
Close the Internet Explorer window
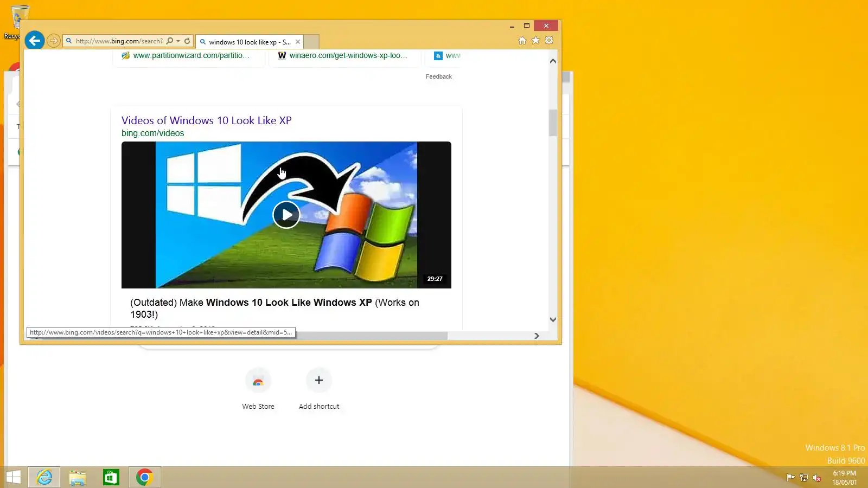click(x=546, y=26)
